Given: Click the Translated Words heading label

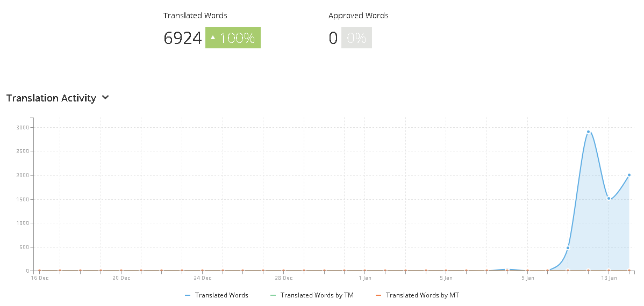Looking at the screenshot, I should [x=195, y=16].
